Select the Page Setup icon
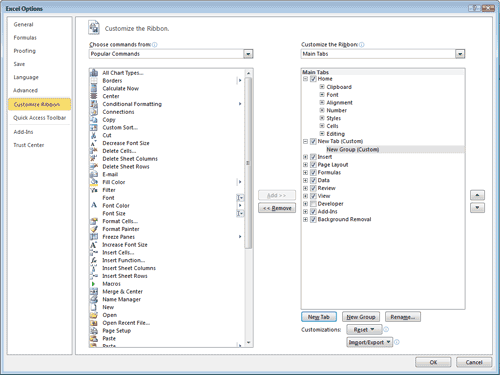The height and width of the screenshot is (375, 500). tap(94, 330)
